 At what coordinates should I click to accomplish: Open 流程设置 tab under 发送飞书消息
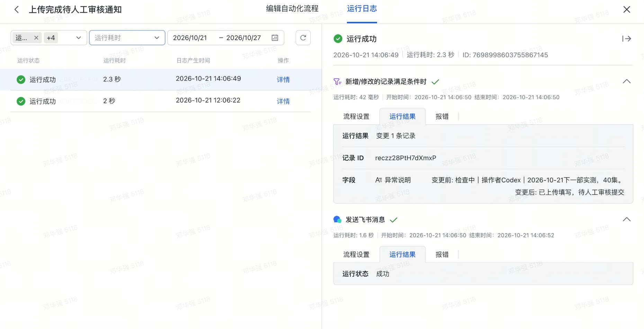tap(356, 255)
